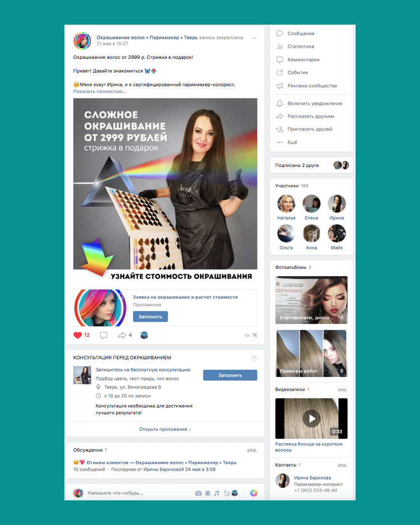Open the help question mark in the consultation widget

pos(254,357)
